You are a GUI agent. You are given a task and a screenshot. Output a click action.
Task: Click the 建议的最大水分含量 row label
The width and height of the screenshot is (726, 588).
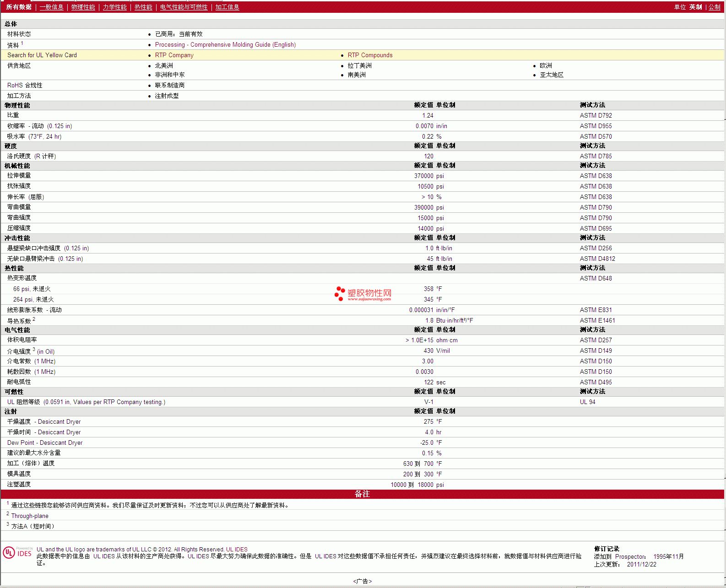(34, 453)
